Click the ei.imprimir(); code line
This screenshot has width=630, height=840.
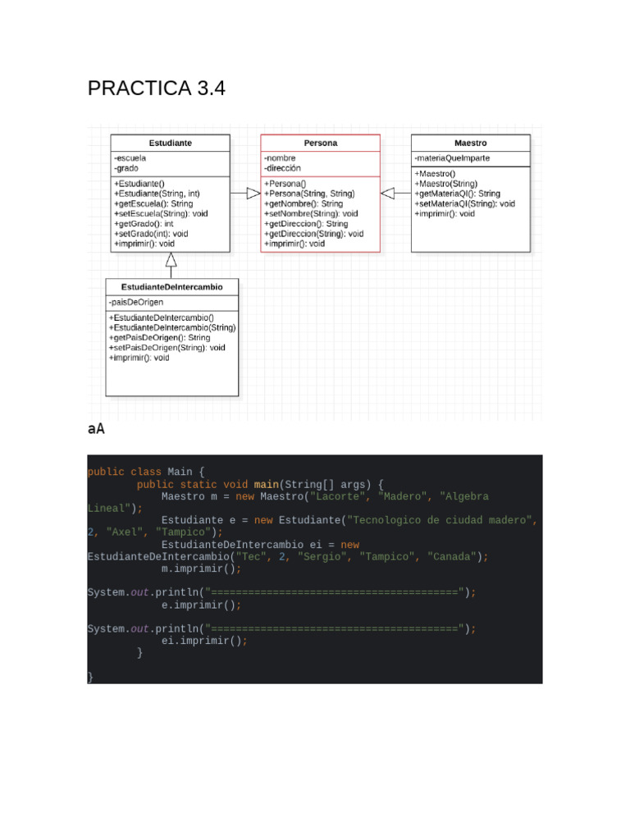pos(204,641)
